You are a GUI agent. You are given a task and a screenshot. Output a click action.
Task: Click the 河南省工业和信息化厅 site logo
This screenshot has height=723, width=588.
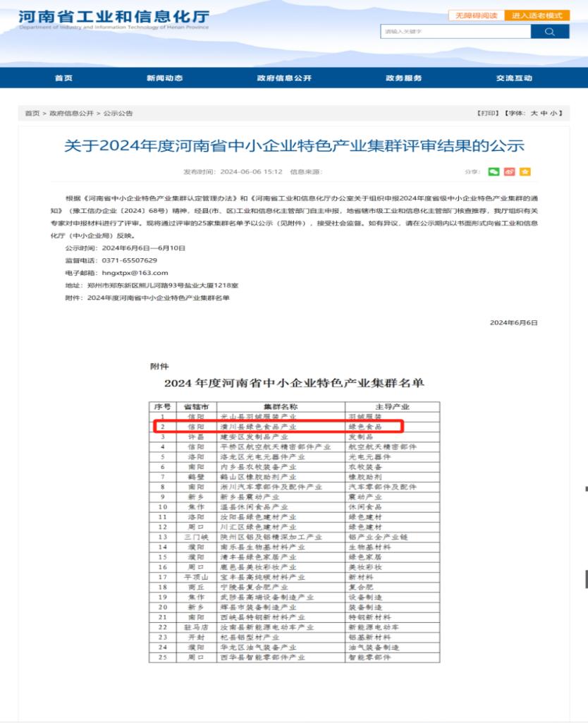pyautogui.click(x=114, y=20)
